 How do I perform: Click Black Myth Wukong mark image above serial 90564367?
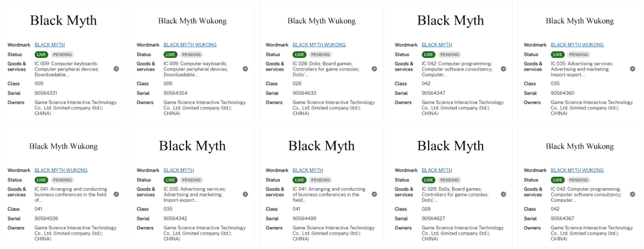pos(580,146)
